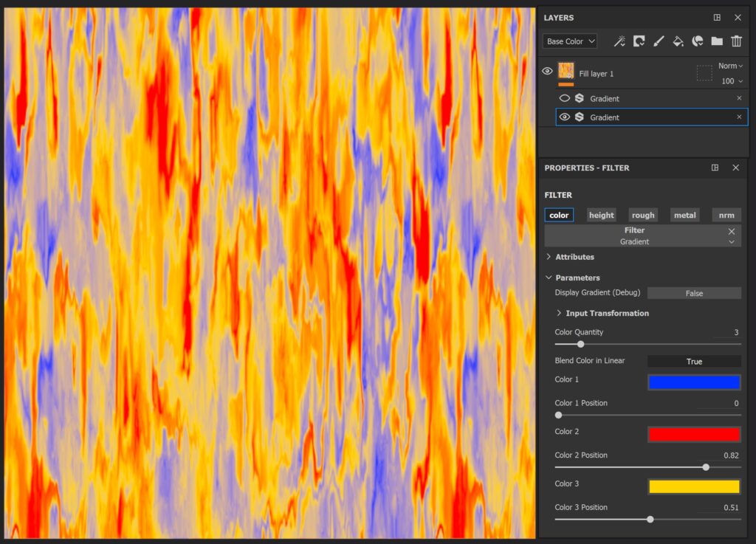Viewport: 756px width, 544px height.
Task: Add smart material layer icon
Action: [x=697, y=41]
